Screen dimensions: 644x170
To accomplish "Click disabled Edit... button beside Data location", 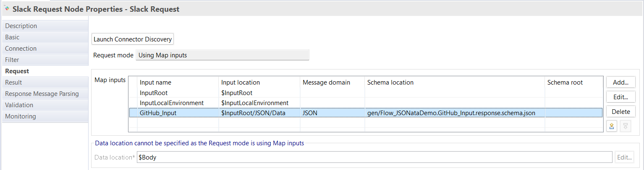I will (624, 157).
